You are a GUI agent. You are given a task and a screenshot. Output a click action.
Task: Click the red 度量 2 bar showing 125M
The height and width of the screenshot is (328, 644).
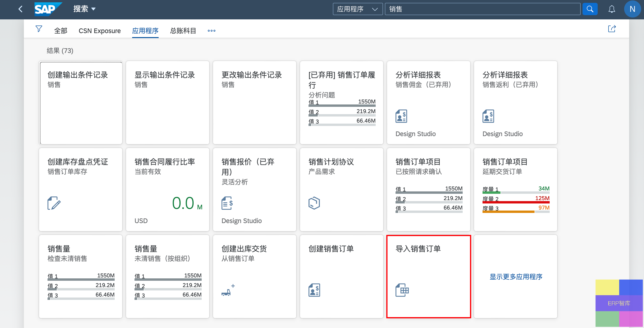click(x=516, y=202)
